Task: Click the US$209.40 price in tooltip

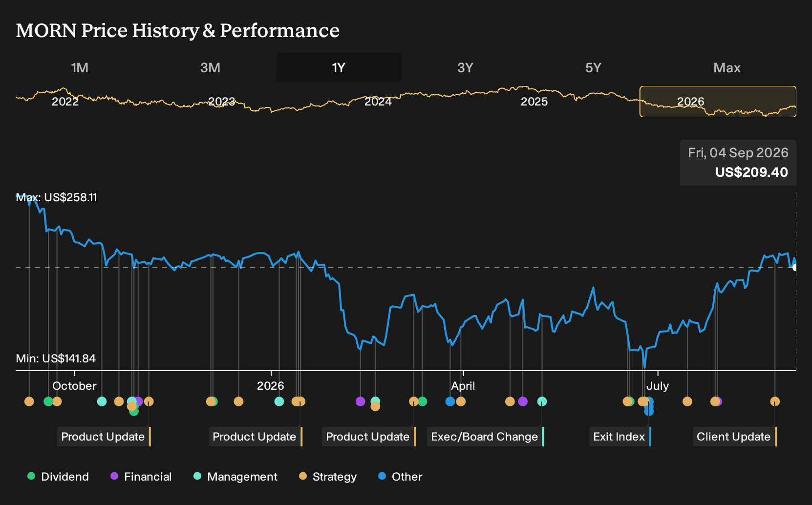Action: (751, 172)
